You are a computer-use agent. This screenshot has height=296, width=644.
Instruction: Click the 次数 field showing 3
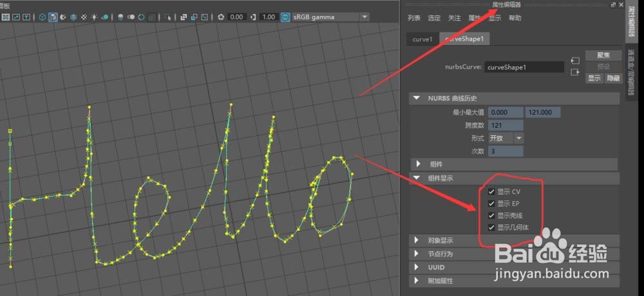tap(506, 152)
